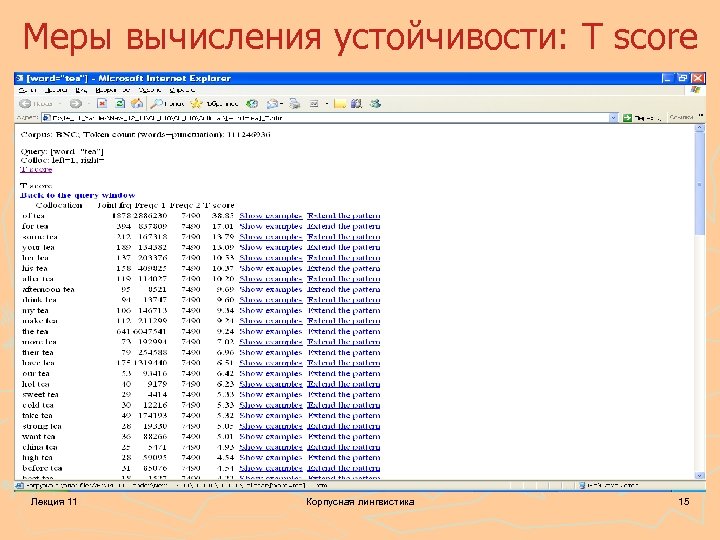720x540 pixels.
Task: Click the Windows logo throbber icon
Action: (x=695, y=90)
